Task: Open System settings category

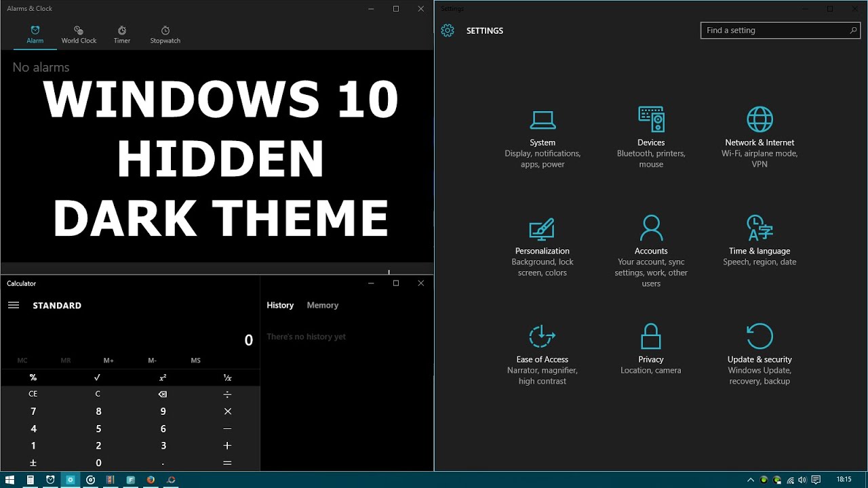Action: (542, 139)
